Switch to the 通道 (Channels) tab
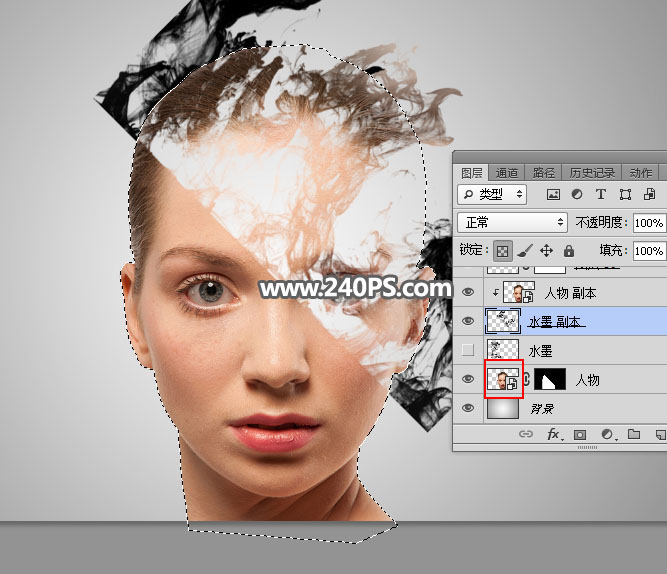Image resolution: width=667 pixels, height=574 pixels. [507, 173]
